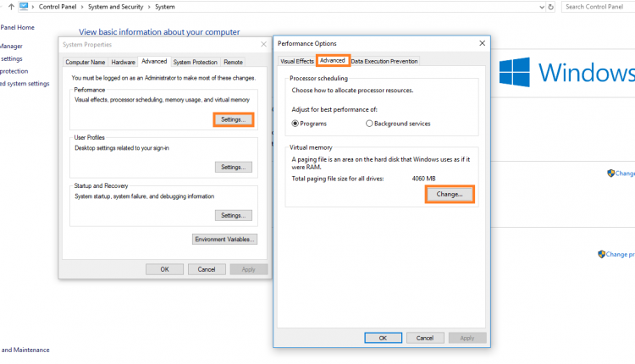
Task: Open Control Panel Home link
Action: coord(17,28)
